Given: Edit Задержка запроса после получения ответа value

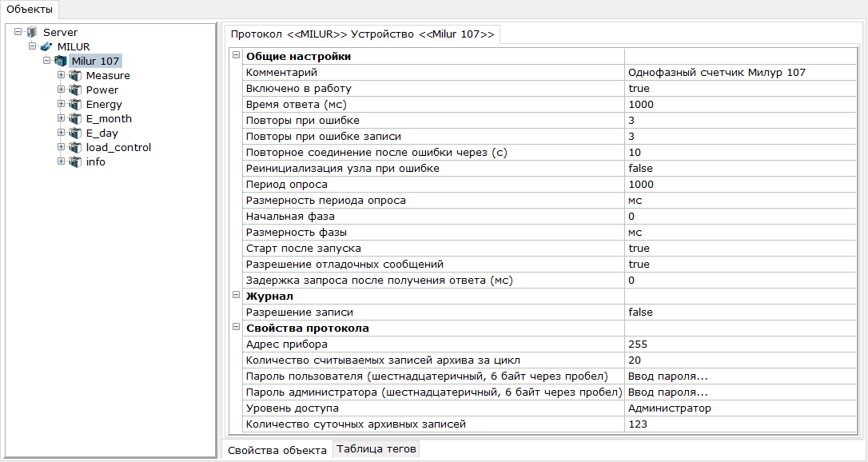Looking at the screenshot, I should coord(740,281).
